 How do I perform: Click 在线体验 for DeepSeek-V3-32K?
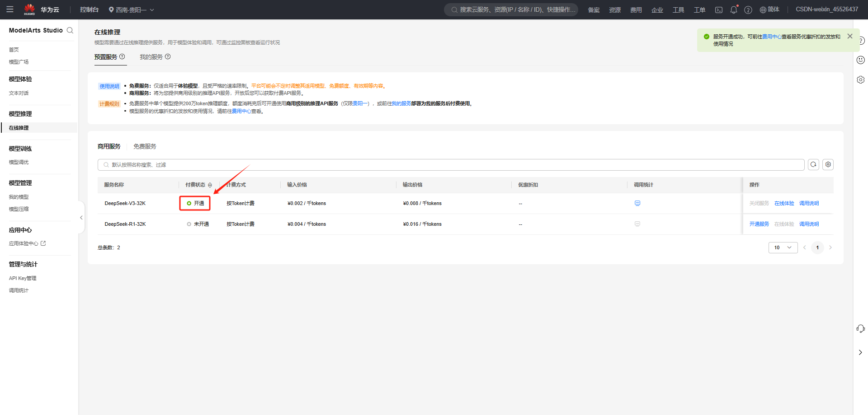point(784,203)
